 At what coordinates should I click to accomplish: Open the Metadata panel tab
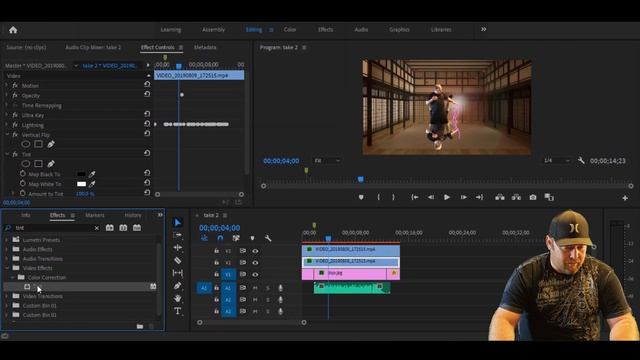click(205, 47)
